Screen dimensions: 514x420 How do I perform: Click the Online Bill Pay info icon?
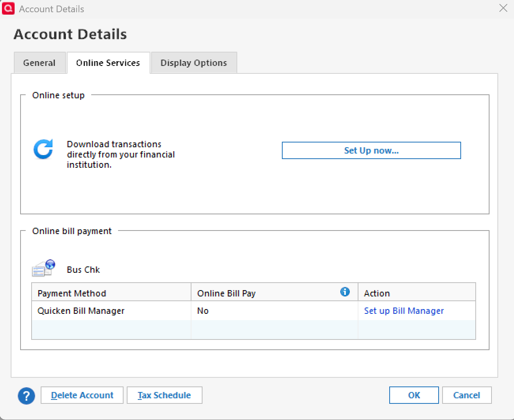pyautogui.click(x=345, y=292)
